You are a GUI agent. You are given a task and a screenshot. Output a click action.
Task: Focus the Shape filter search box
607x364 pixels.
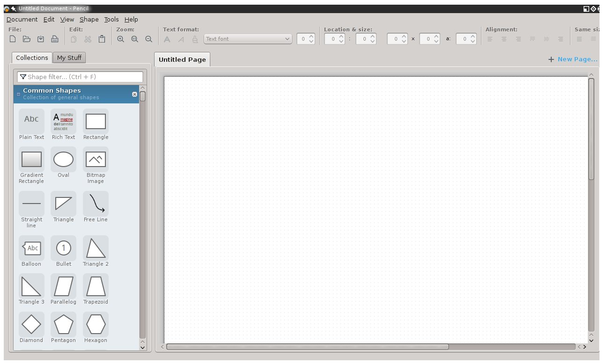[x=80, y=77]
